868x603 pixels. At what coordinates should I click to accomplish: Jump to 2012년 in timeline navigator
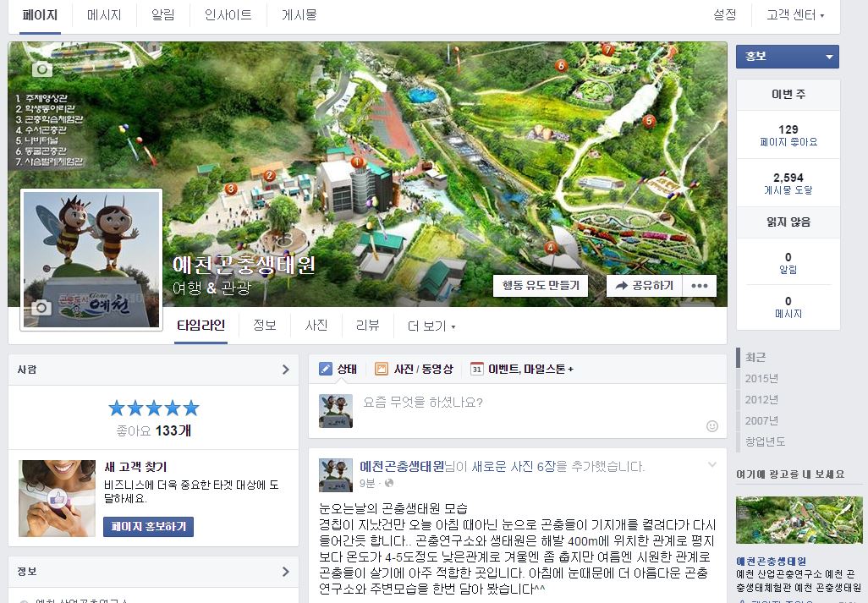[x=761, y=399]
